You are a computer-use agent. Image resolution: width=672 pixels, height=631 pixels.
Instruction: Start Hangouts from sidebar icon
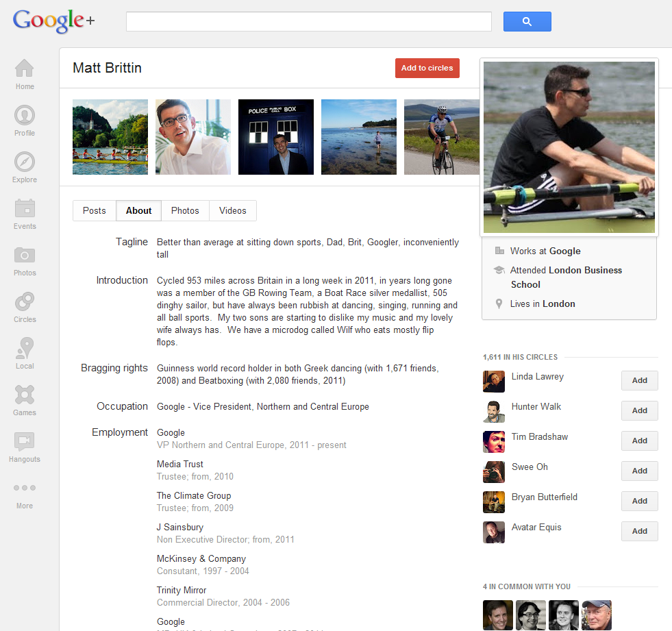point(25,441)
